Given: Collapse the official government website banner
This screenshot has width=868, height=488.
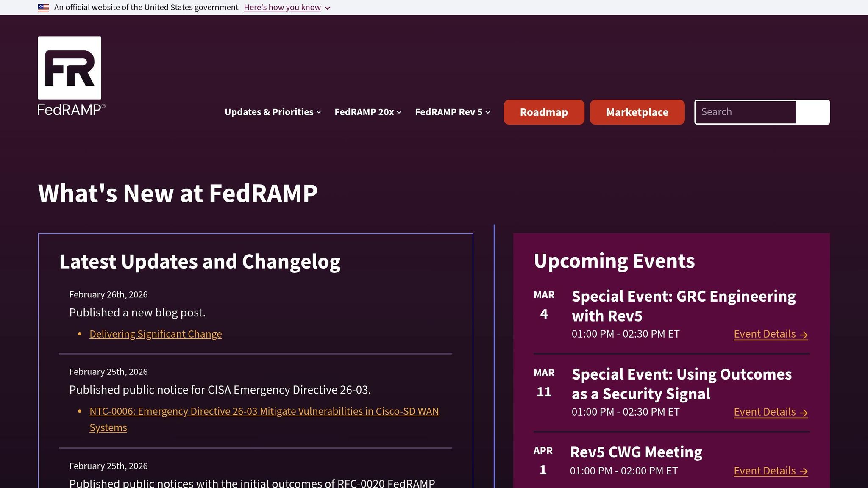Looking at the screenshot, I should tap(282, 7).
